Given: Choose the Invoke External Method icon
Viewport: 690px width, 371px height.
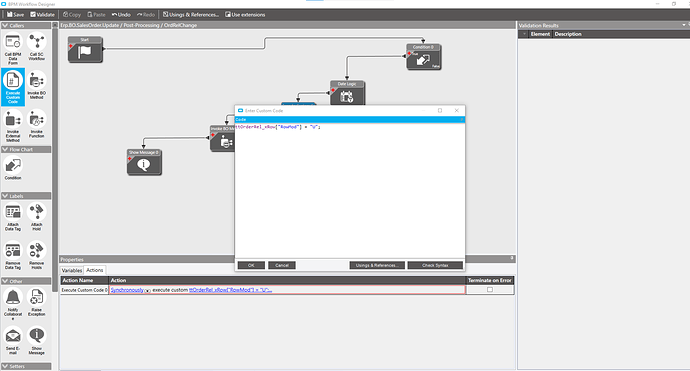Looking at the screenshot, I should point(13,120).
